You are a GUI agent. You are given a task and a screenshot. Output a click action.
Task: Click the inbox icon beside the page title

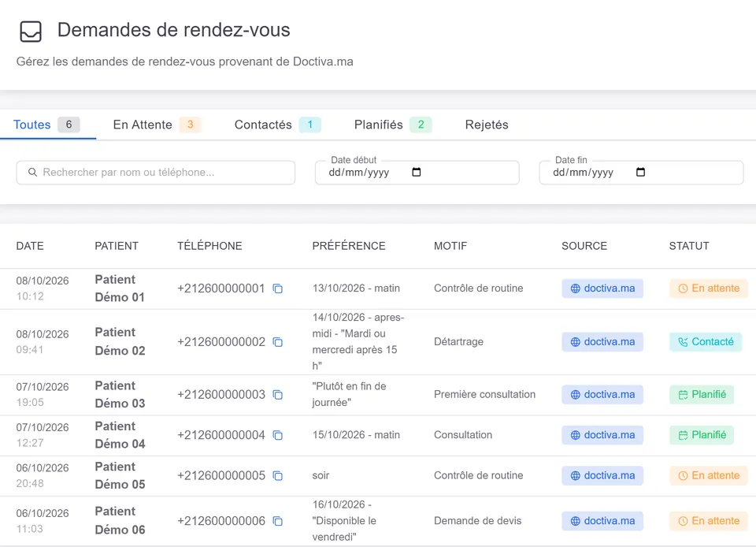(x=31, y=32)
